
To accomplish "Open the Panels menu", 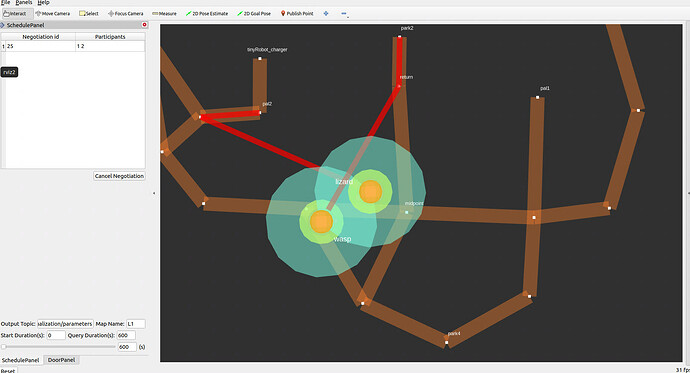I will tap(24, 3).
